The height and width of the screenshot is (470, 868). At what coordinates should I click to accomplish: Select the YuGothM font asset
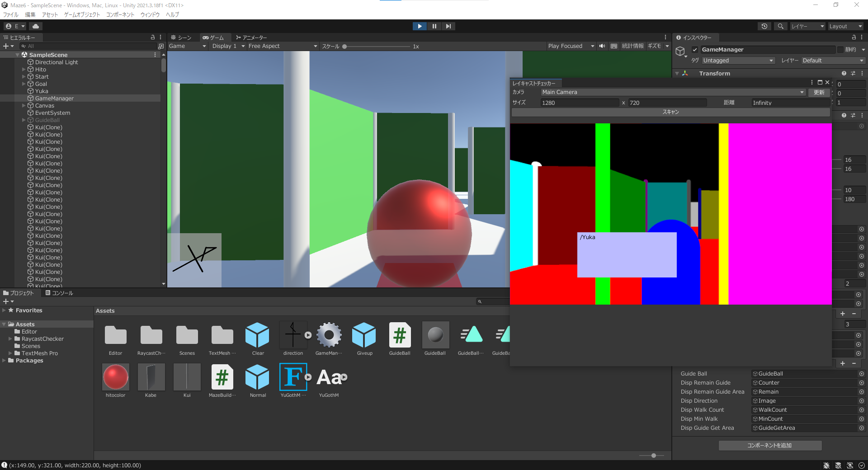[x=329, y=381]
